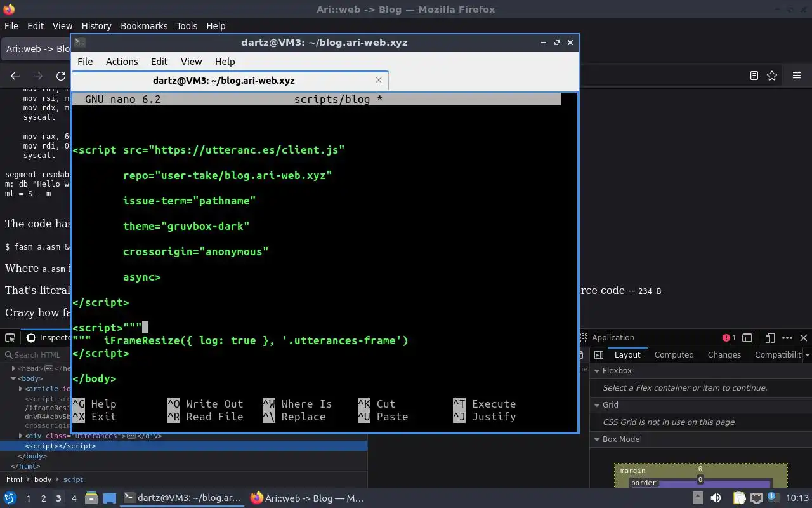The width and height of the screenshot is (812, 508).
Task: Open the Changes sidebar tab
Action: click(724, 355)
